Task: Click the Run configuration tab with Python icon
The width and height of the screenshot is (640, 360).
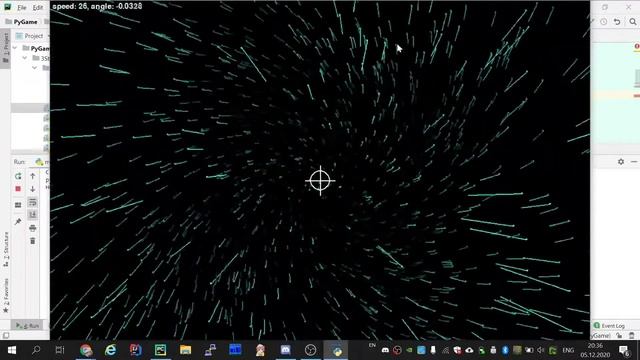Action: pyautogui.click(x=41, y=162)
